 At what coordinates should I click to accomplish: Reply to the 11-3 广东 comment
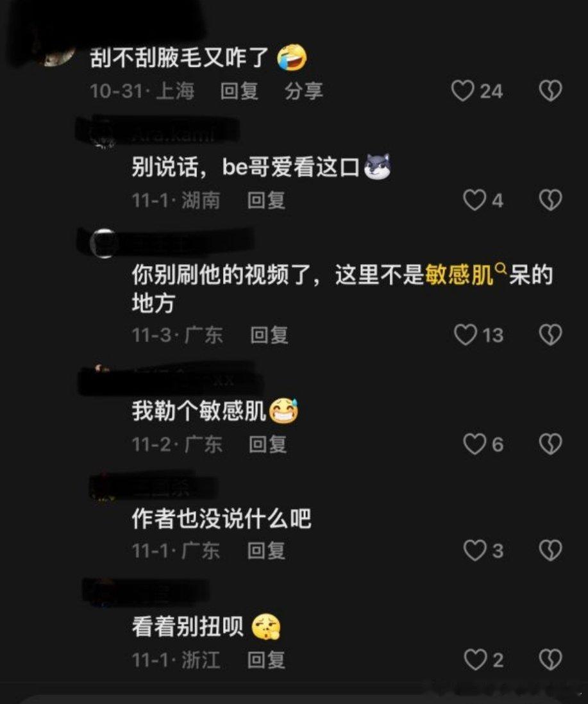tap(269, 335)
